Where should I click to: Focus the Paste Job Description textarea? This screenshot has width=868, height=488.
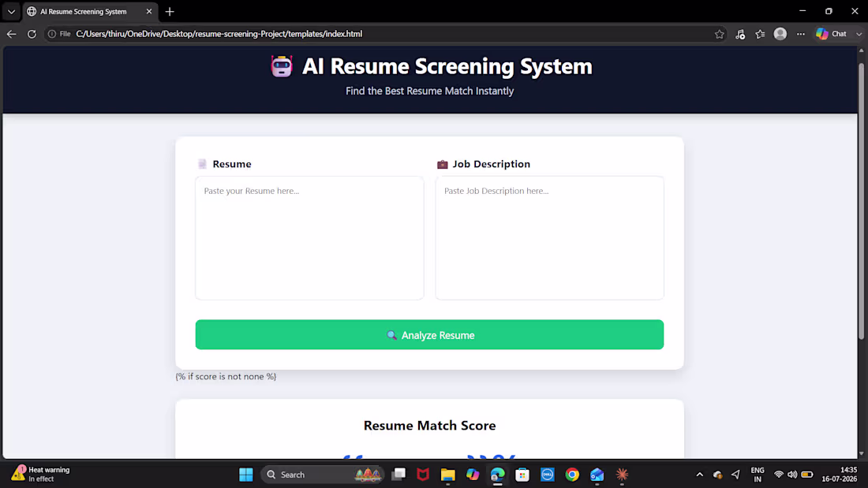tap(550, 238)
